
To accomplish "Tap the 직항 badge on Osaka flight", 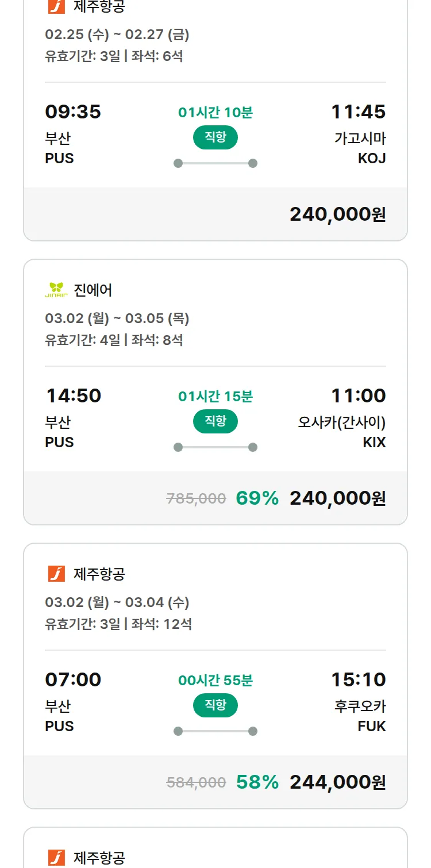I will point(215,421).
